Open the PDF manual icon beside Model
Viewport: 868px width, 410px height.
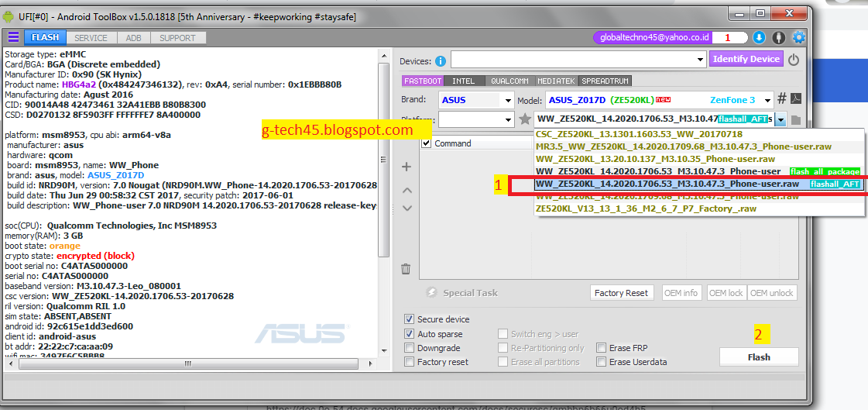coord(796,99)
